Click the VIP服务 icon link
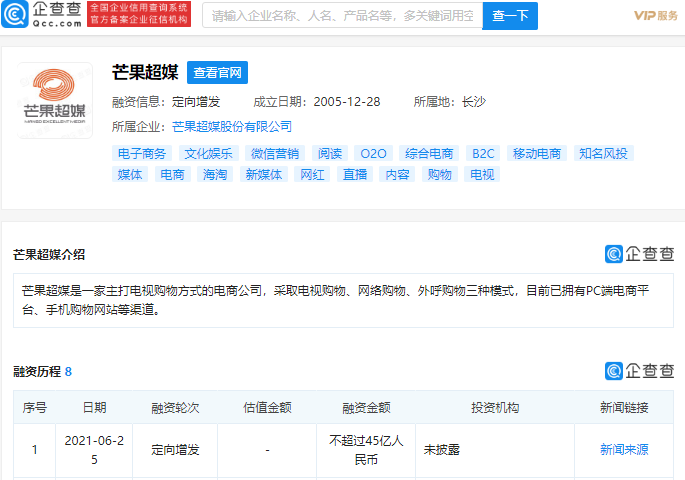The width and height of the screenshot is (685, 480). click(x=655, y=16)
